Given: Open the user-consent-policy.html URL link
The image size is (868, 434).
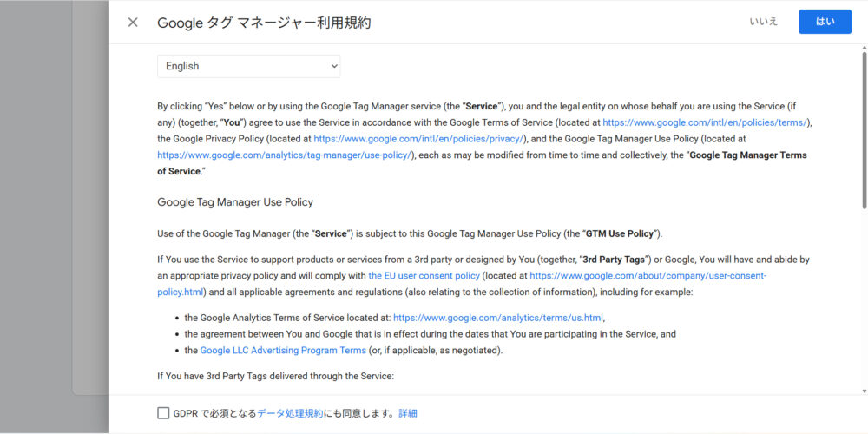Looking at the screenshot, I should pos(648,275).
